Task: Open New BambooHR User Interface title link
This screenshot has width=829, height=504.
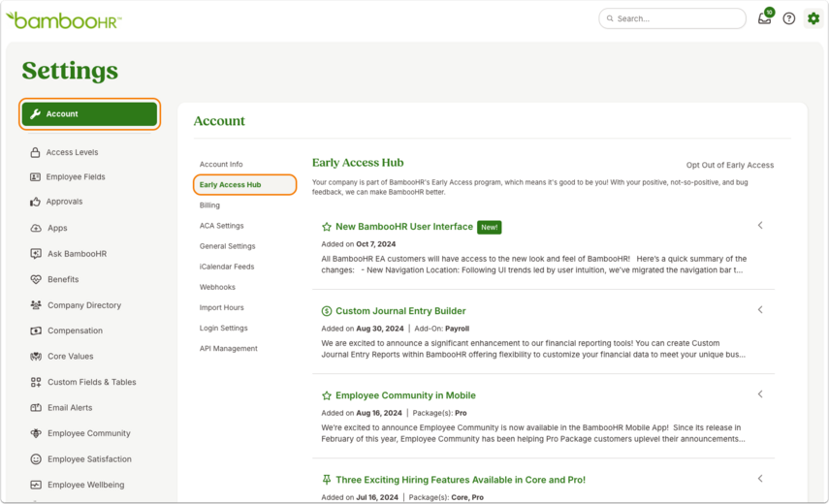Action: 404,227
